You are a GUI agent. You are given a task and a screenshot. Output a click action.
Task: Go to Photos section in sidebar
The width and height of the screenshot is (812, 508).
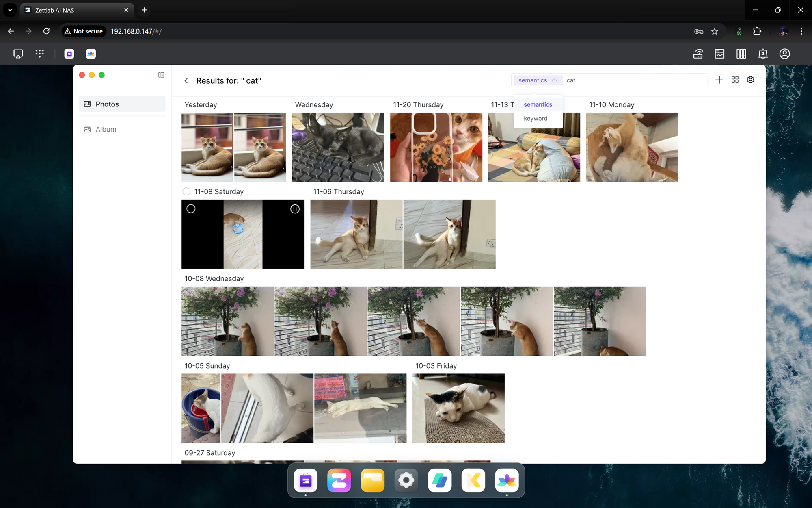pos(107,104)
